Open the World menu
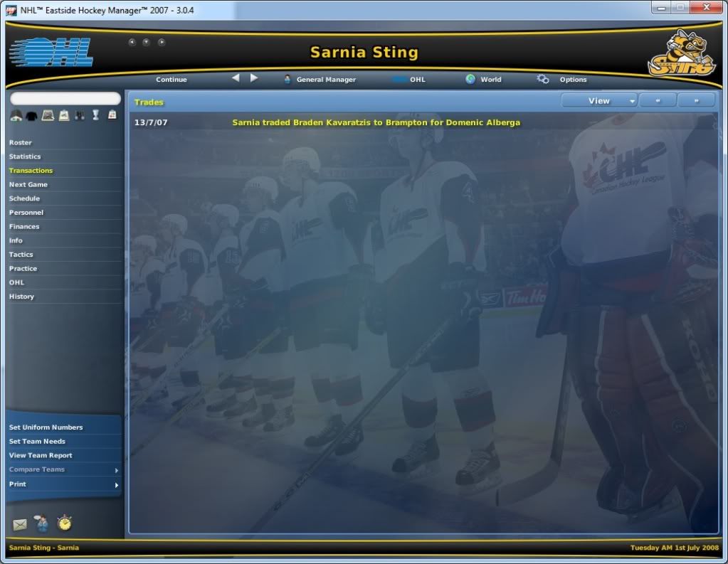 coord(491,80)
